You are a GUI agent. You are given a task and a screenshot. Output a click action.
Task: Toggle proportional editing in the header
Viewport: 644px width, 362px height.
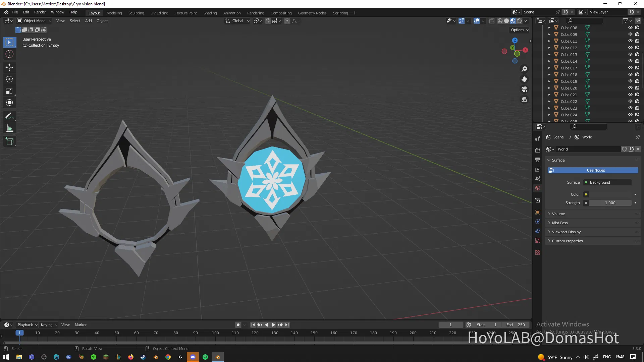287,21
